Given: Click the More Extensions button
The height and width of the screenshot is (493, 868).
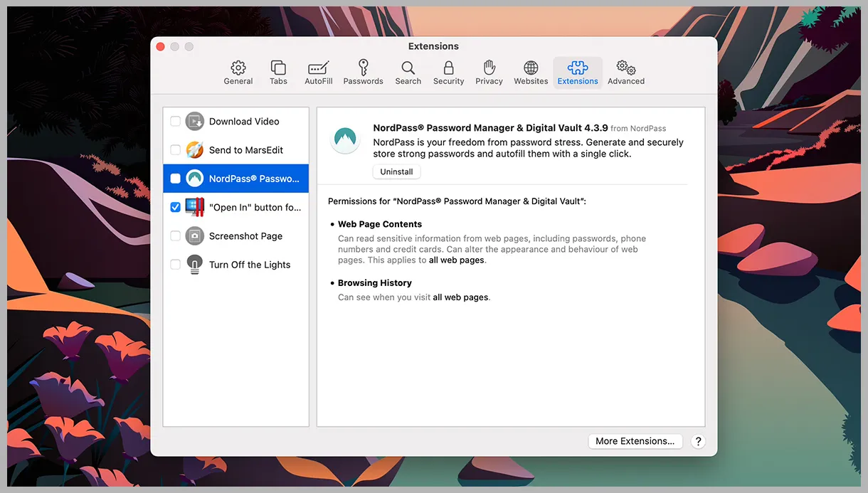Looking at the screenshot, I should pos(635,441).
